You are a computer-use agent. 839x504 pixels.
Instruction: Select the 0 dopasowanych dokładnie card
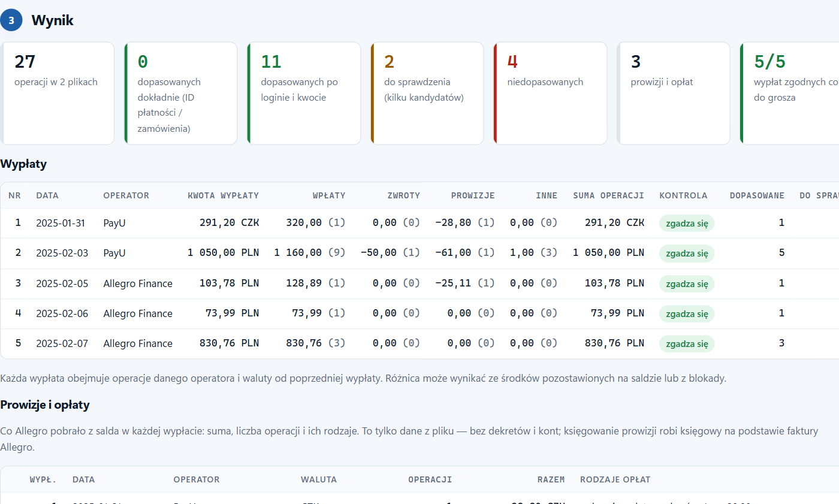(x=180, y=93)
